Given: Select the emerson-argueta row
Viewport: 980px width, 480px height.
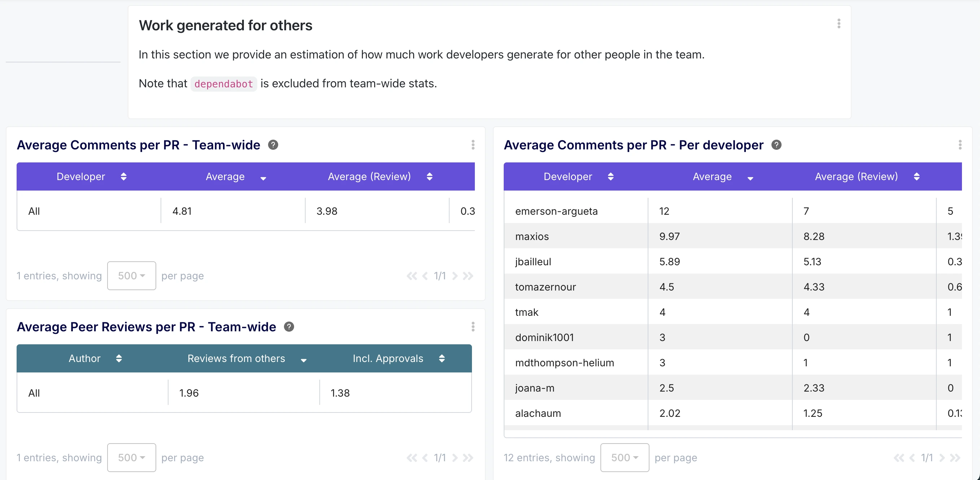Looking at the screenshot, I should pos(556,211).
